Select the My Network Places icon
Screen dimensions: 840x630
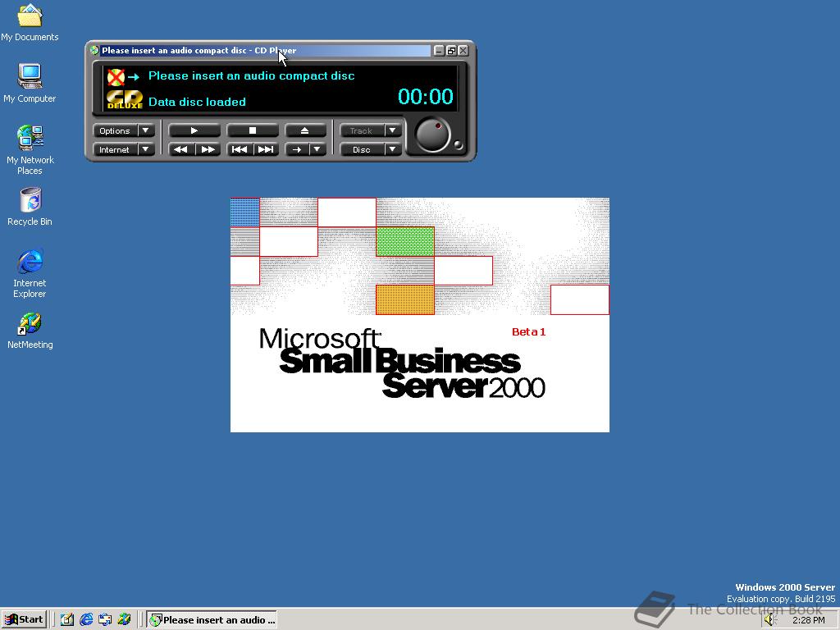[30, 150]
